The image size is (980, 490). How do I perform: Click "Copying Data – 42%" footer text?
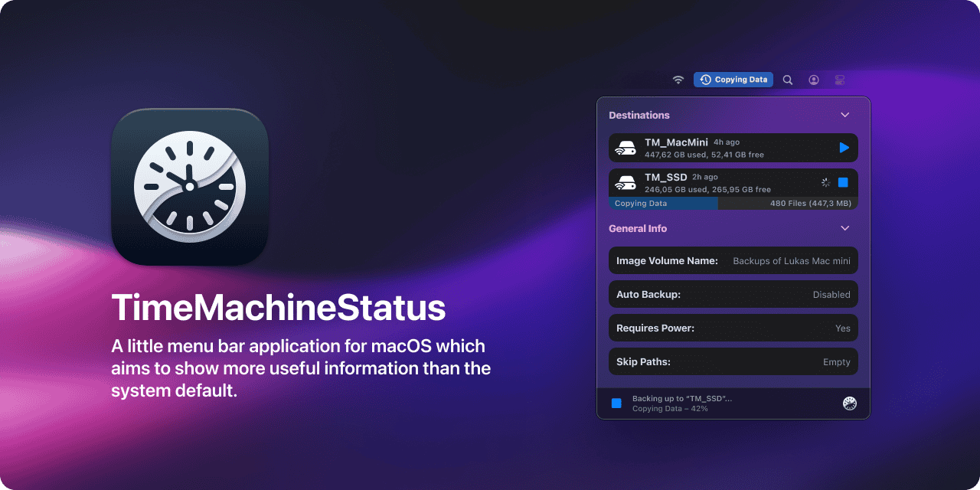point(670,409)
